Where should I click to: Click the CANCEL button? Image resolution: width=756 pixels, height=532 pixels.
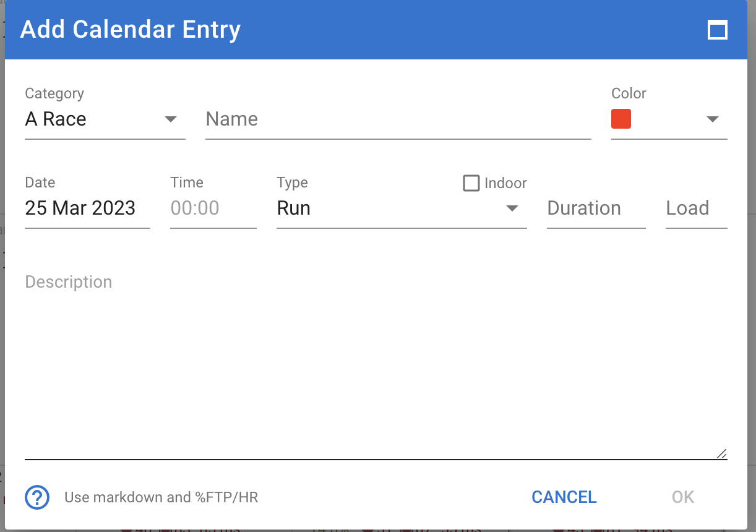pos(564,497)
